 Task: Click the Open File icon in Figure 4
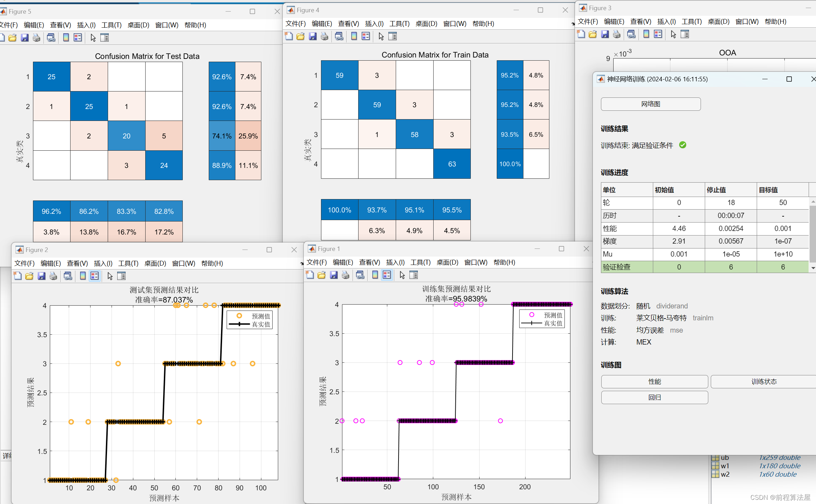point(301,36)
